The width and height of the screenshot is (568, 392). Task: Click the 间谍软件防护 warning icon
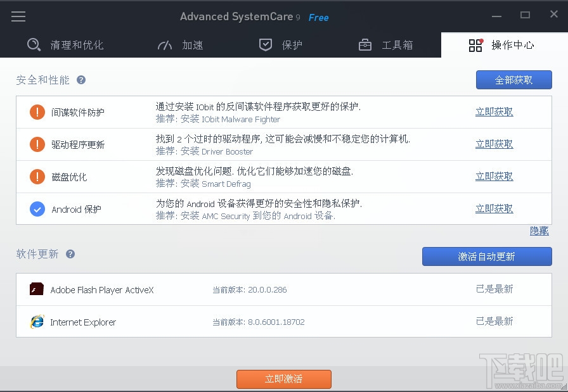pyautogui.click(x=37, y=111)
